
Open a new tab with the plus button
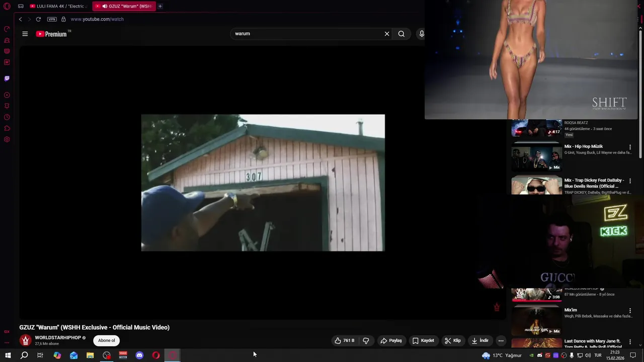160,6
